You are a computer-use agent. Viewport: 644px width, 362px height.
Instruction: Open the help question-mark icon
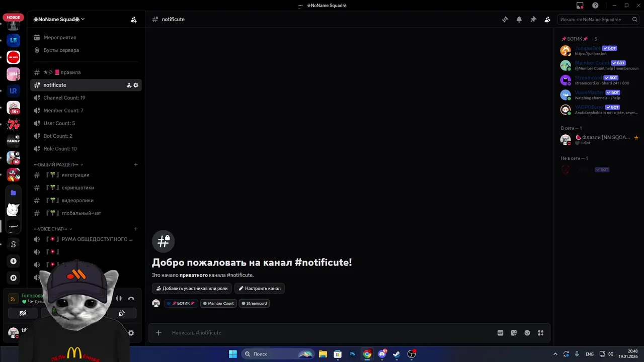click(x=595, y=6)
